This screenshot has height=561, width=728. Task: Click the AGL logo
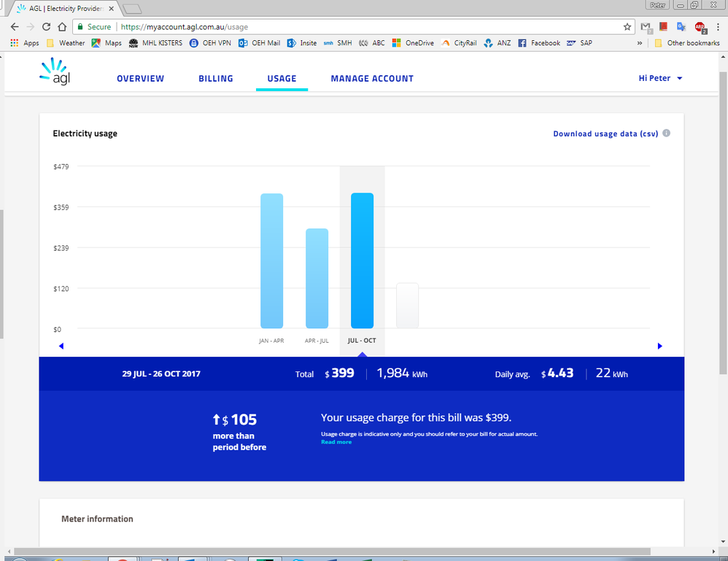pos(55,72)
